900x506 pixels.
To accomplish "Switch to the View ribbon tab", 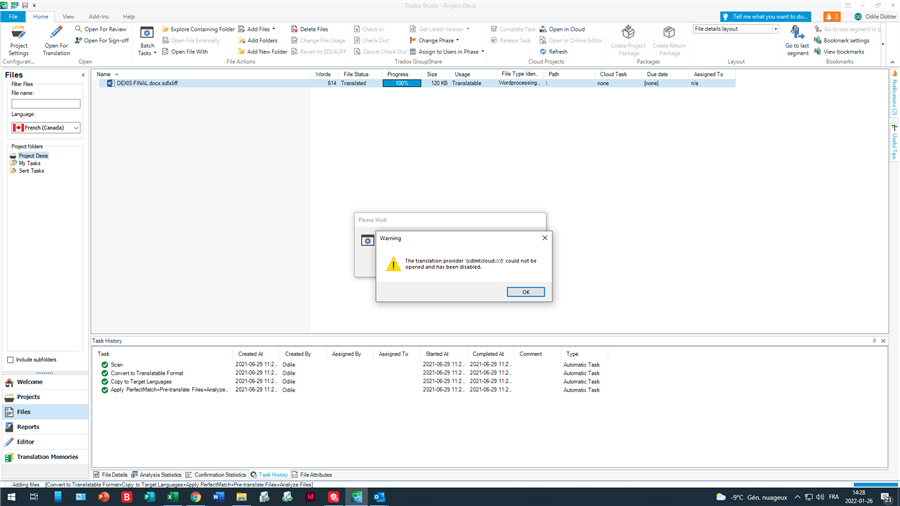I will (x=68, y=17).
